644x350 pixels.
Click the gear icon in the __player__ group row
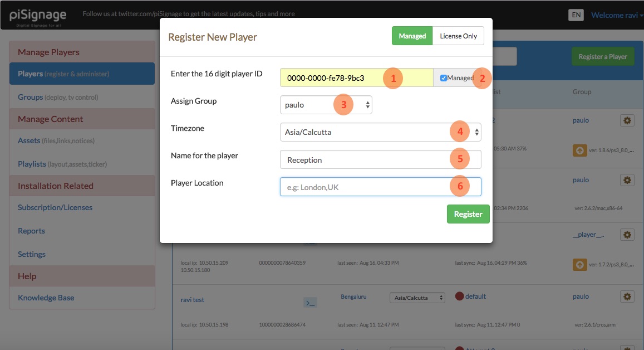click(x=627, y=235)
